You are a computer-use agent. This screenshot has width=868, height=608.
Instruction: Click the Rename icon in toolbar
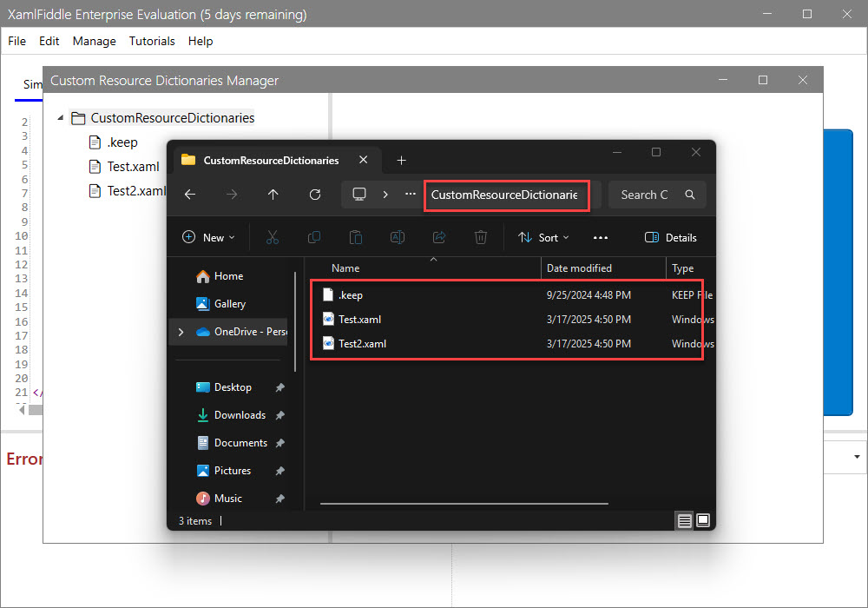point(398,237)
